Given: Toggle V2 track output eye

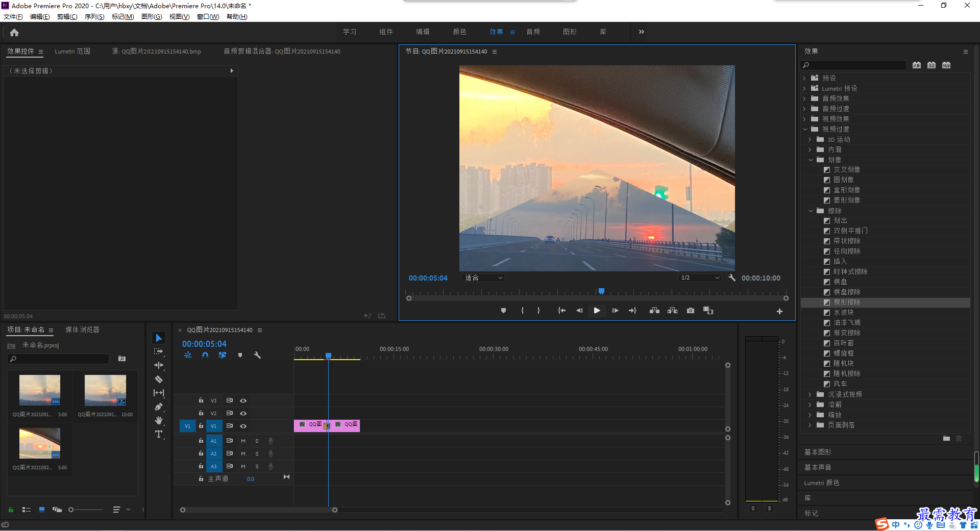Looking at the screenshot, I should point(243,414).
